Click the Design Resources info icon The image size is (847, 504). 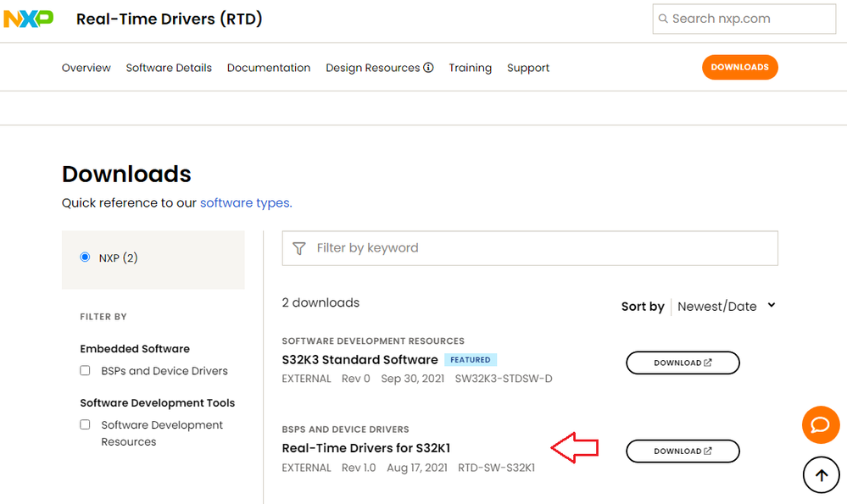tap(429, 68)
